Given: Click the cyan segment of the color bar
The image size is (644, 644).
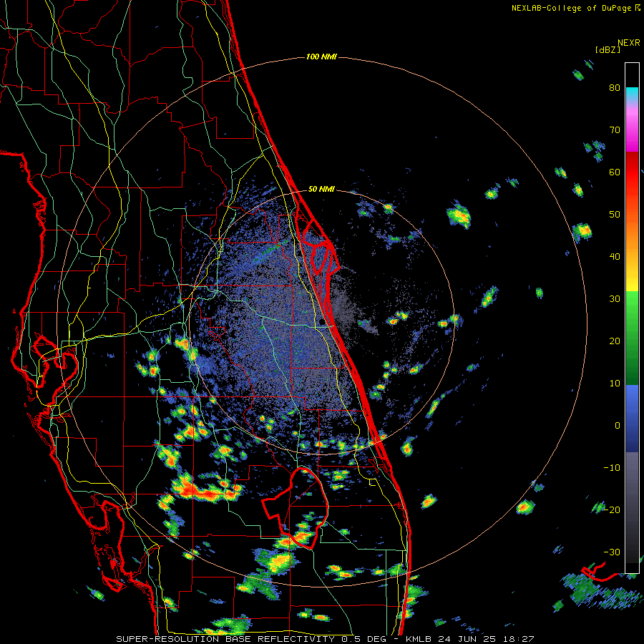Looking at the screenshot, I should pyautogui.click(x=632, y=94).
